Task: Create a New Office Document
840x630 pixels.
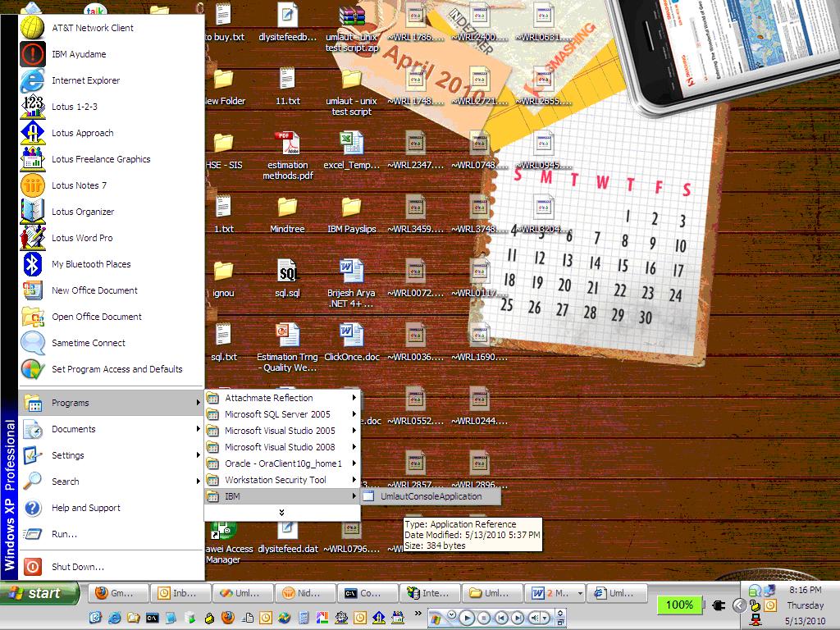Action: tap(112, 290)
